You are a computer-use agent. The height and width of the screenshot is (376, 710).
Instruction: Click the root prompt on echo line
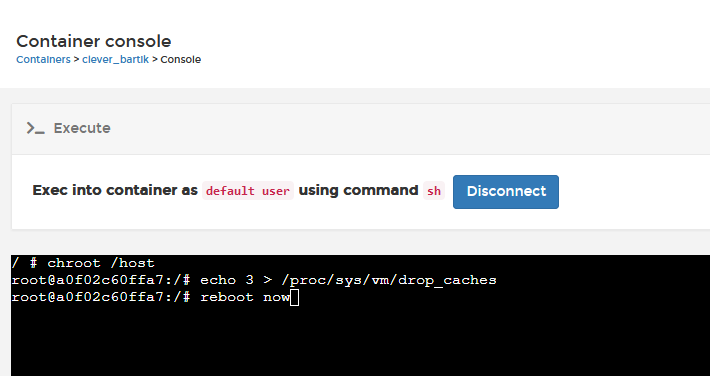[101, 280]
